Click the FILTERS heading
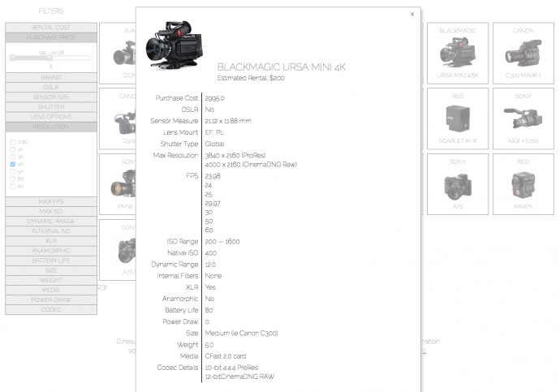This screenshot has height=392, width=560. click(50, 11)
